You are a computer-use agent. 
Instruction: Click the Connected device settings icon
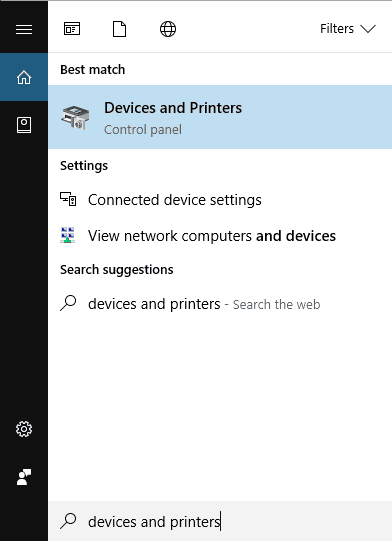click(68, 199)
